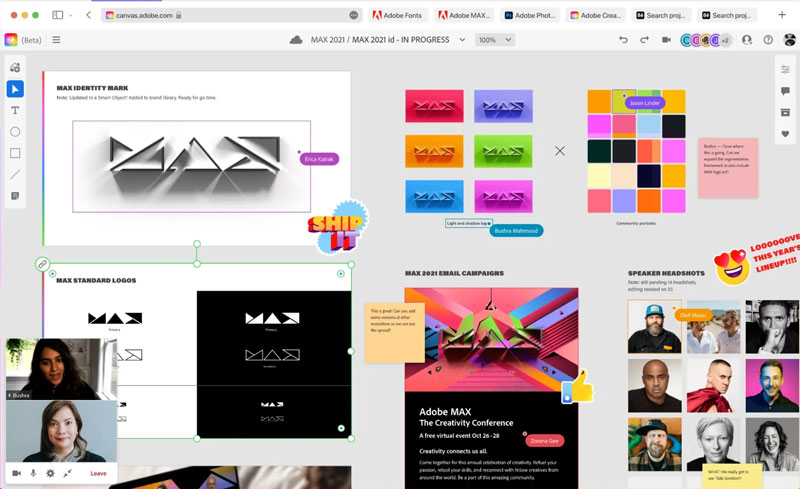Select the green MAX logo thumbnail
Screen dimensions: 800x489
tap(503, 151)
